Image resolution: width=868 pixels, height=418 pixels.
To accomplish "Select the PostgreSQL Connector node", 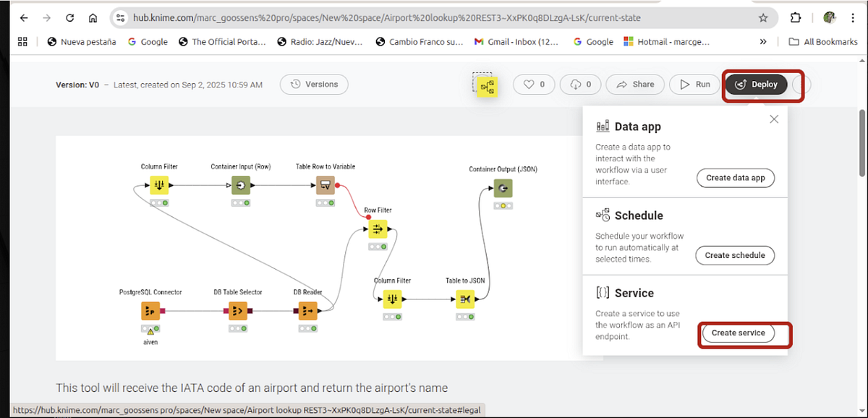I will [150, 311].
